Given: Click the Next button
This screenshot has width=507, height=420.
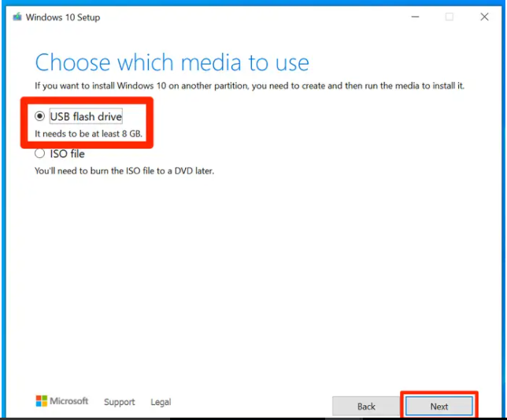Looking at the screenshot, I should 439,406.
